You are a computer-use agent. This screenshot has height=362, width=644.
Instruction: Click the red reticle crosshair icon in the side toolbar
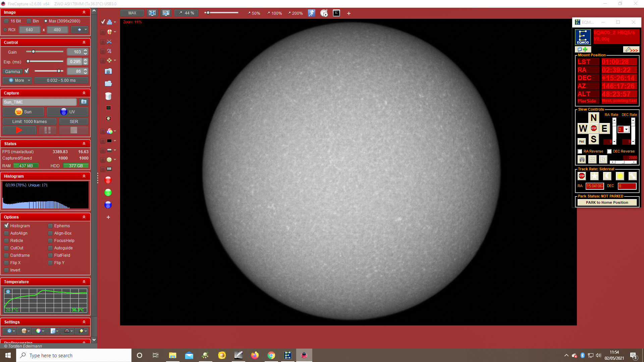tap(109, 32)
